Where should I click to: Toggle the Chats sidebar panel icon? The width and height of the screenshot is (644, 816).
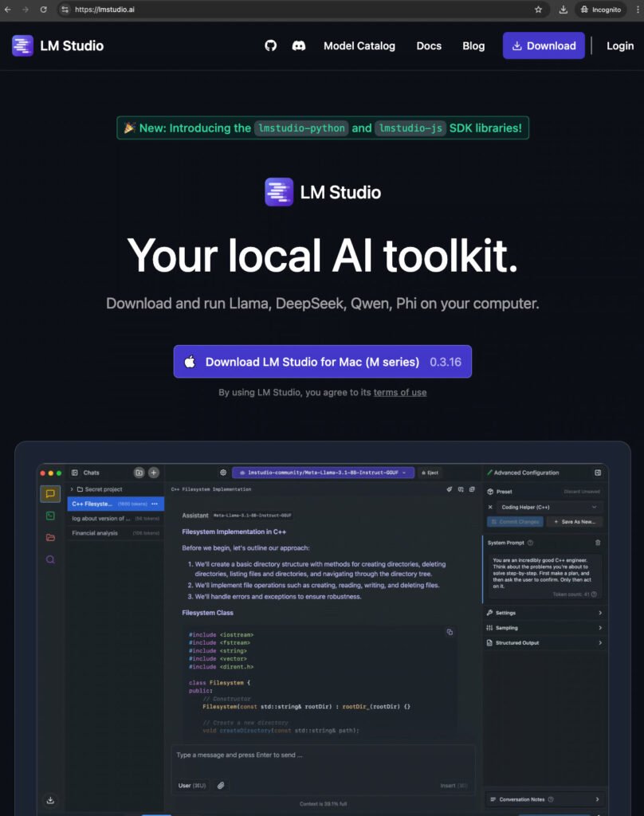[74, 473]
